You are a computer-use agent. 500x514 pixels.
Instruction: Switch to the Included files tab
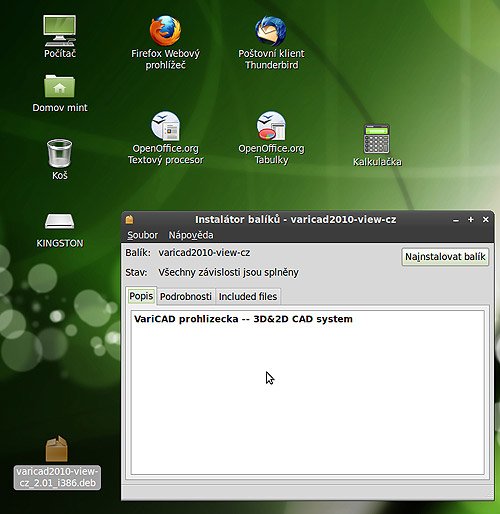(248, 296)
